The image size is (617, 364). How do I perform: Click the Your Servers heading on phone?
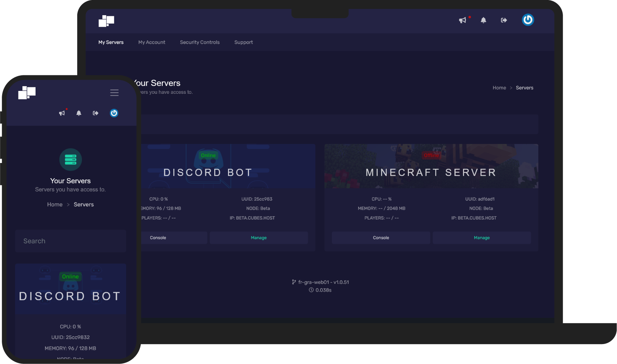pos(71,181)
